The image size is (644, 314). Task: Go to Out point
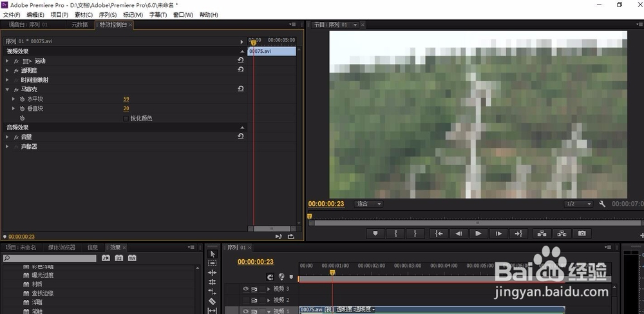click(x=518, y=233)
